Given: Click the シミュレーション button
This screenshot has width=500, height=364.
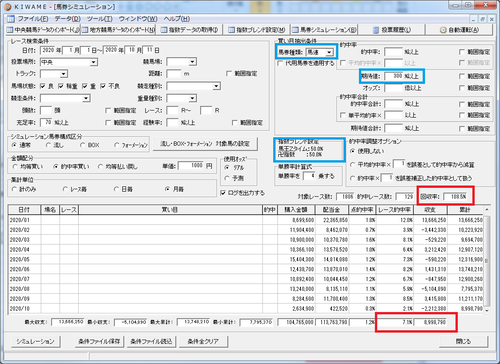Looking at the screenshot, I should click(35, 341).
